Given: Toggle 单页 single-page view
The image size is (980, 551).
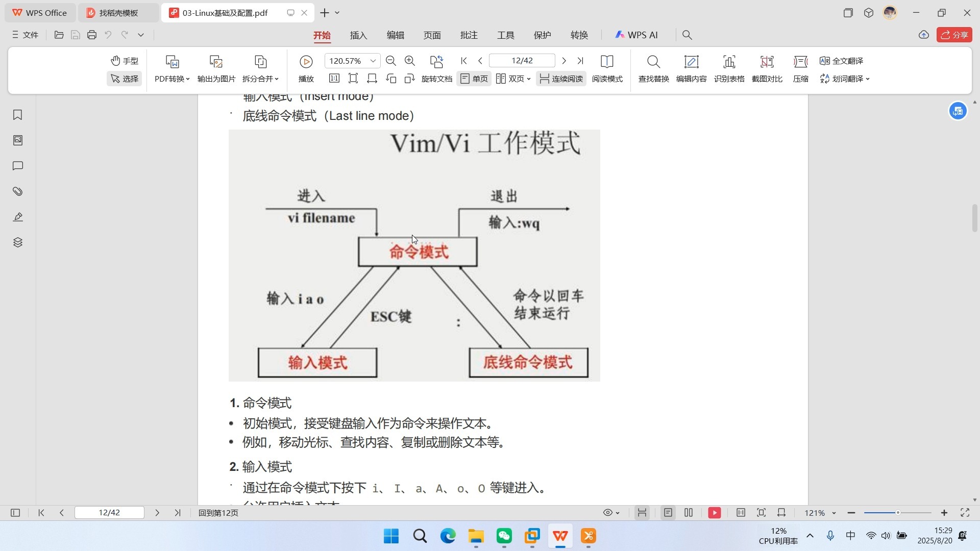Looking at the screenshot, I should pos(474,79).
